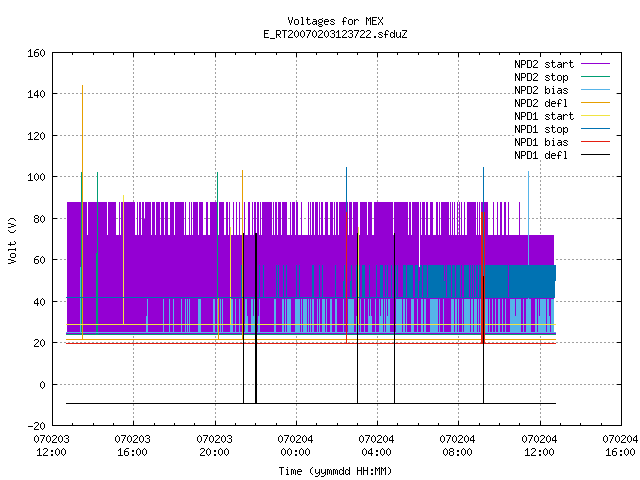Click the NPD1 bias red legend line

tap(595, 142)
